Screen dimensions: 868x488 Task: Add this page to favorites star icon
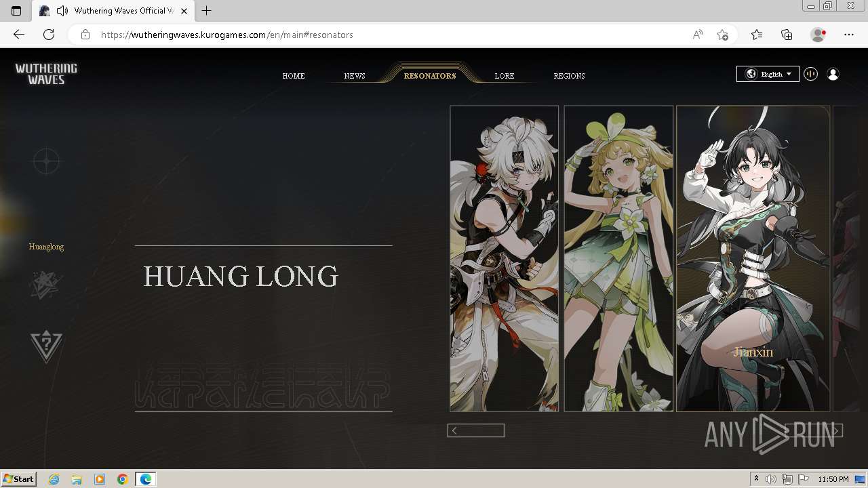[x=723, y=35]
